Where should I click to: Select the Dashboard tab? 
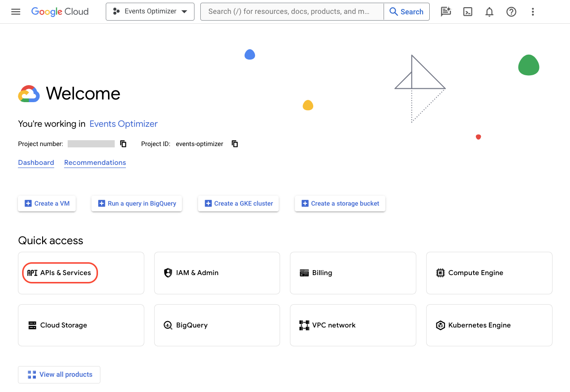[x=36, y=163]
